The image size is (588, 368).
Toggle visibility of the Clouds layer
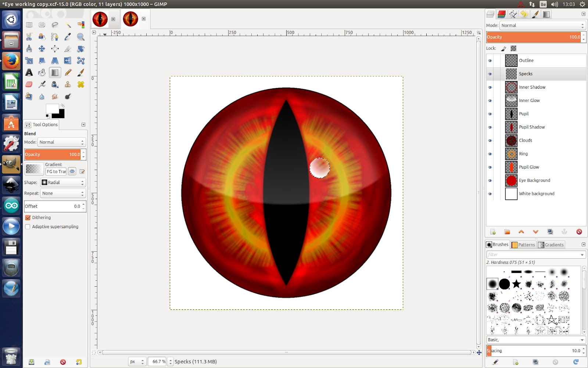click(x=490, y=140)
